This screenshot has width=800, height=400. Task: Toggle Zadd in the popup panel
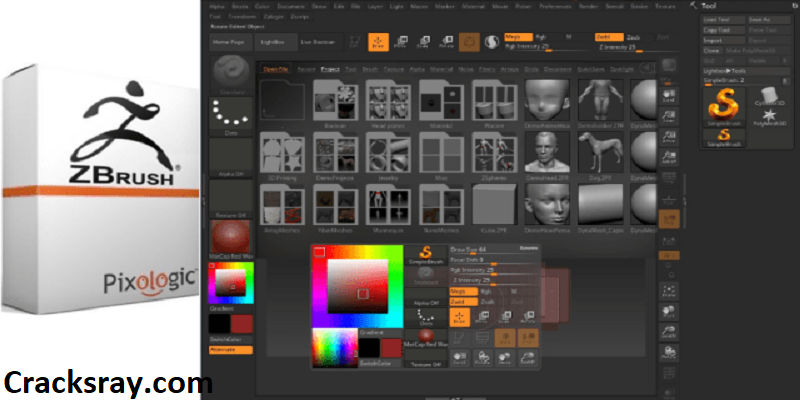[x=463, y=302]
